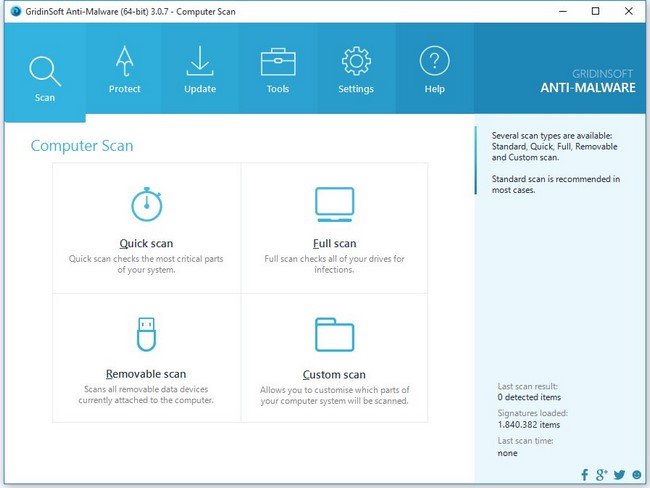Click the GRIDINSOFT ANTI-MALWARE logo text
This screenshot has height=488, width=650.
coord(587,81)
